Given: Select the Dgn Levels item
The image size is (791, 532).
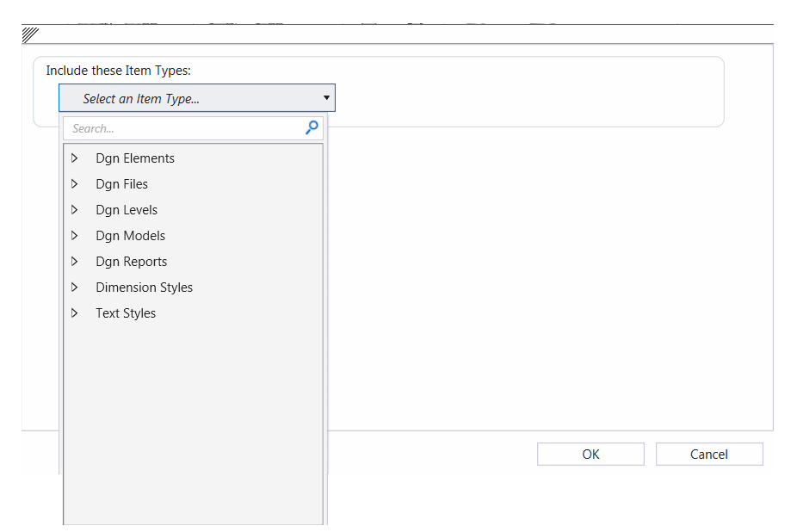Looking at the screenshot, I should click(x=127, y=210).
